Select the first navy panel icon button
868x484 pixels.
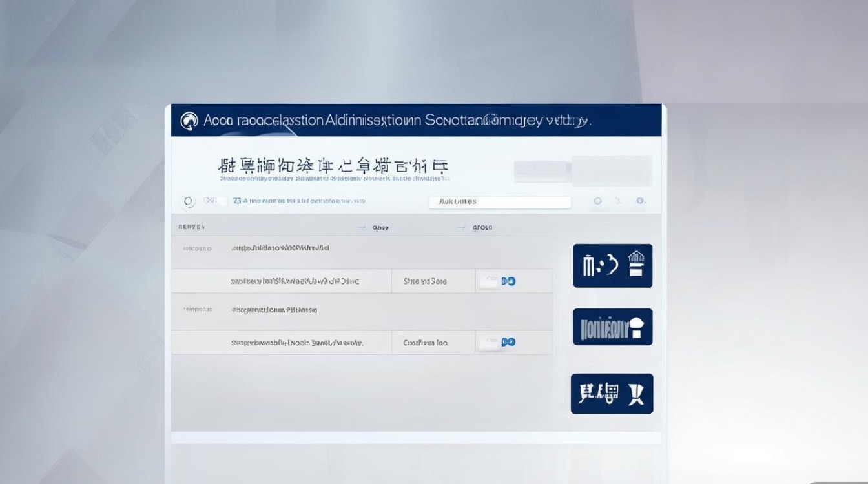[x=612, y=266]
